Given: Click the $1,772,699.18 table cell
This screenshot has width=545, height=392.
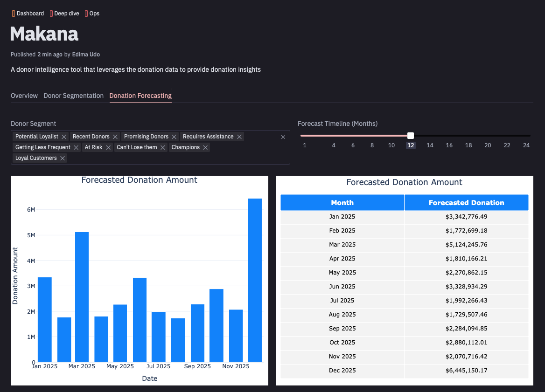Looking at the screenshot, I should [467, 231].
